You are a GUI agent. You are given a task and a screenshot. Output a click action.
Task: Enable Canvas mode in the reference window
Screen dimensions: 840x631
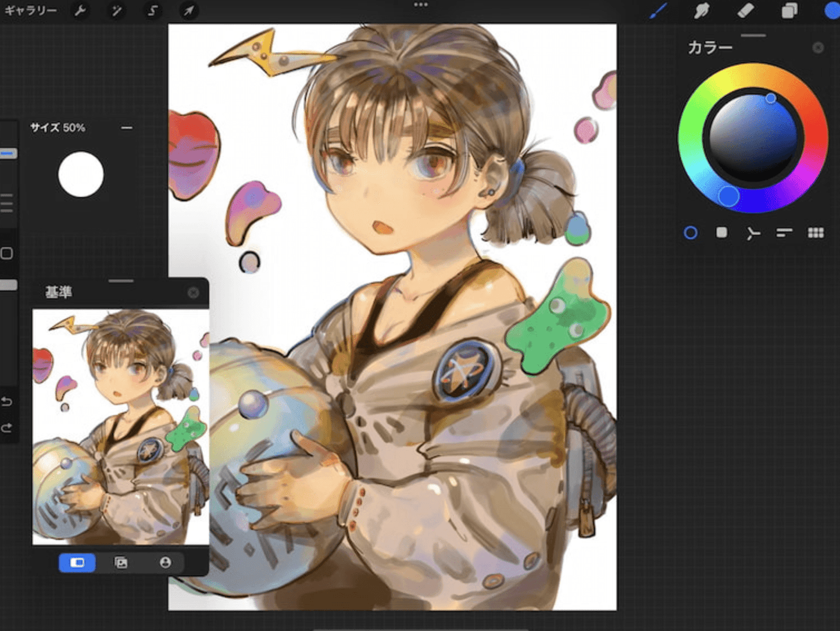pyautogui.click(x=77, y=562)
